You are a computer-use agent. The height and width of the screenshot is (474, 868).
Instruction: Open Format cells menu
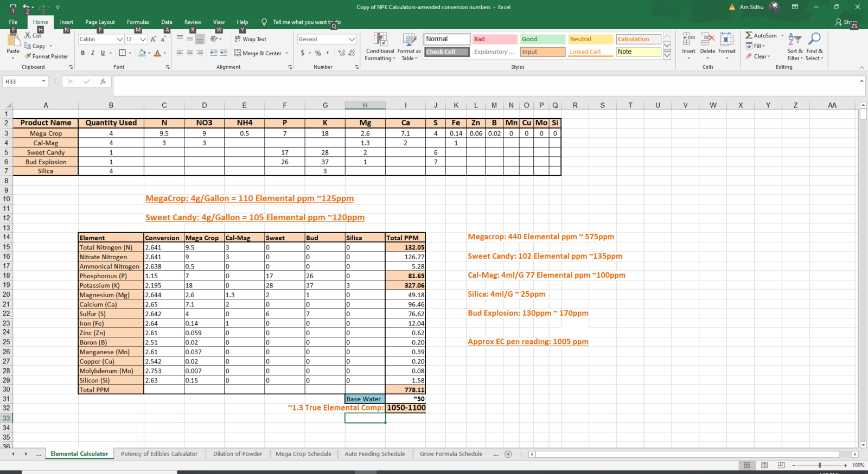727,46
